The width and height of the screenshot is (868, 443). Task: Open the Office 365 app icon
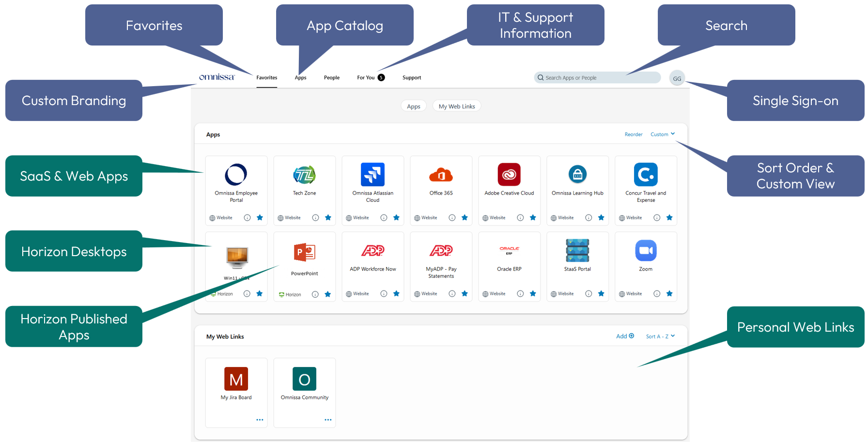tap(441, 175)
